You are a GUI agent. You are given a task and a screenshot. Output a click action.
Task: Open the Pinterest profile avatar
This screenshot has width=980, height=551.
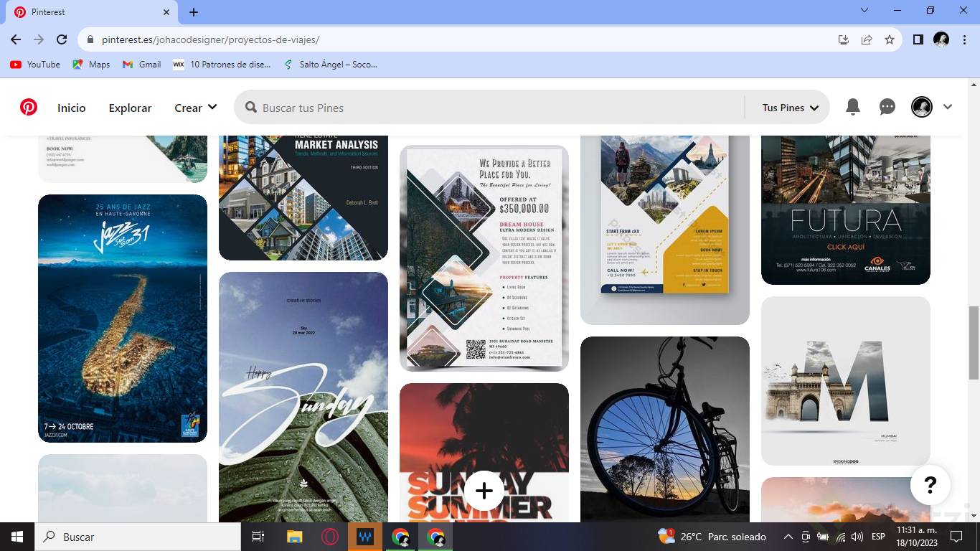tap(922, 108)
